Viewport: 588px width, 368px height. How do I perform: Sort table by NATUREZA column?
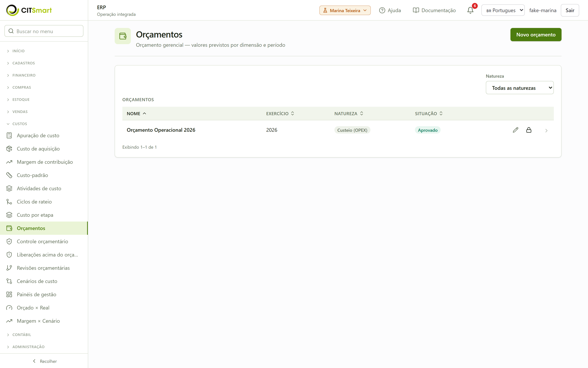[x=349, y=113]
